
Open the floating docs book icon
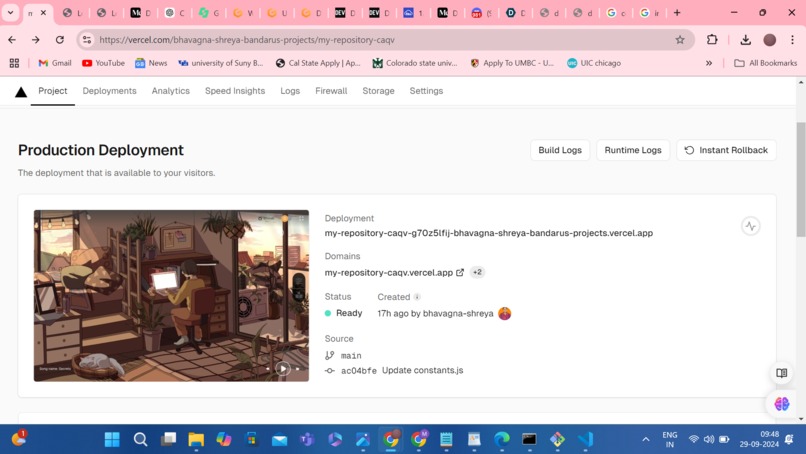tap(781, 373)
